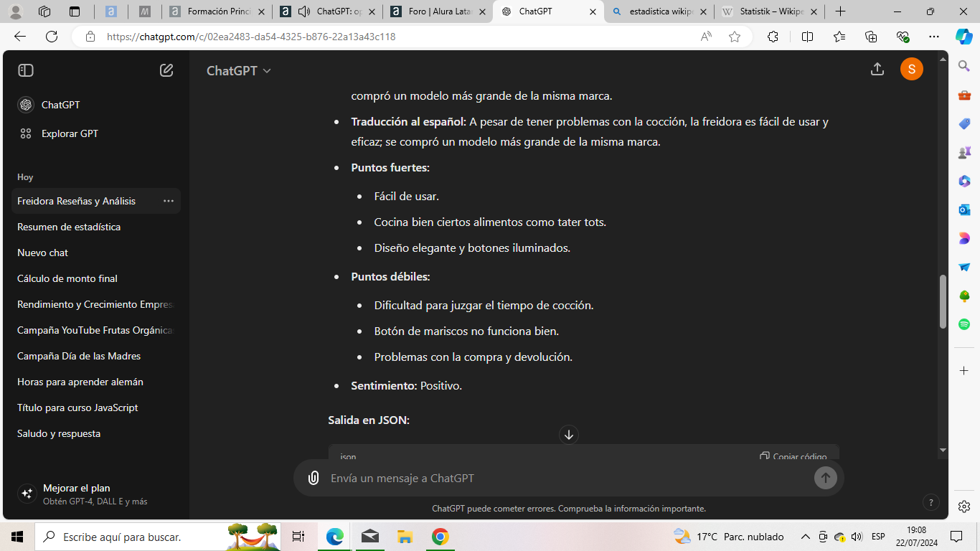Open Explorar GPT
This screenshot has width=980, height=551.
(96, 133)
